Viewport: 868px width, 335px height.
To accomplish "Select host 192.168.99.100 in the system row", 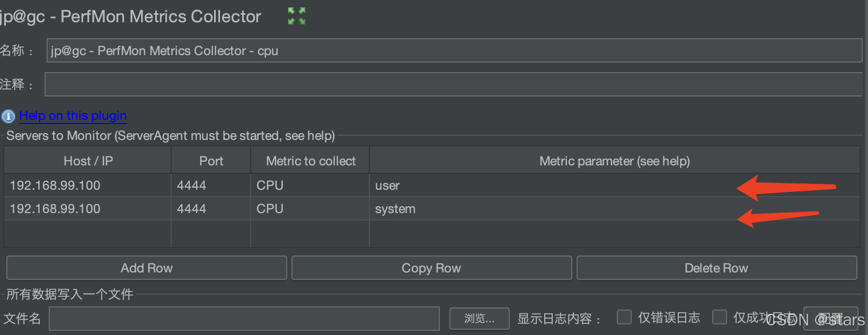I will 87,209.
